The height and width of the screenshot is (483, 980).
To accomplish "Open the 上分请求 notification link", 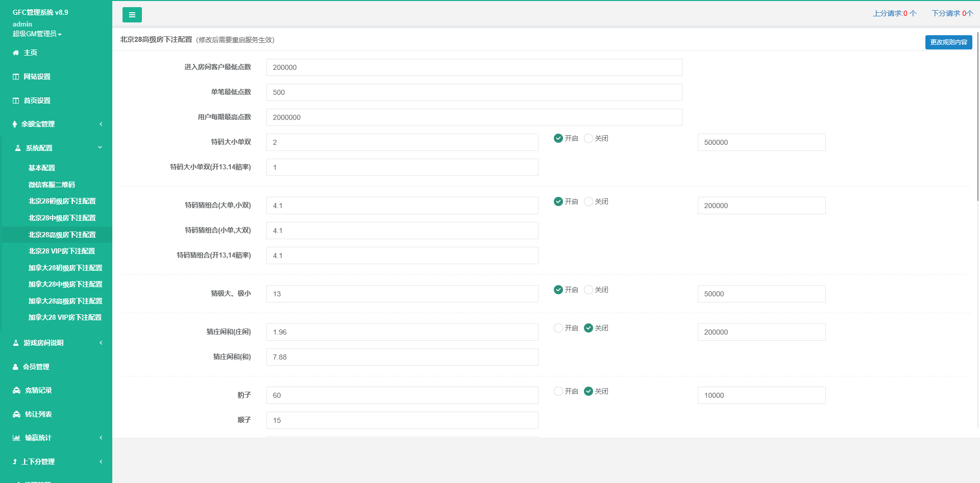I will pyautogui.click(x=894, y=13).
